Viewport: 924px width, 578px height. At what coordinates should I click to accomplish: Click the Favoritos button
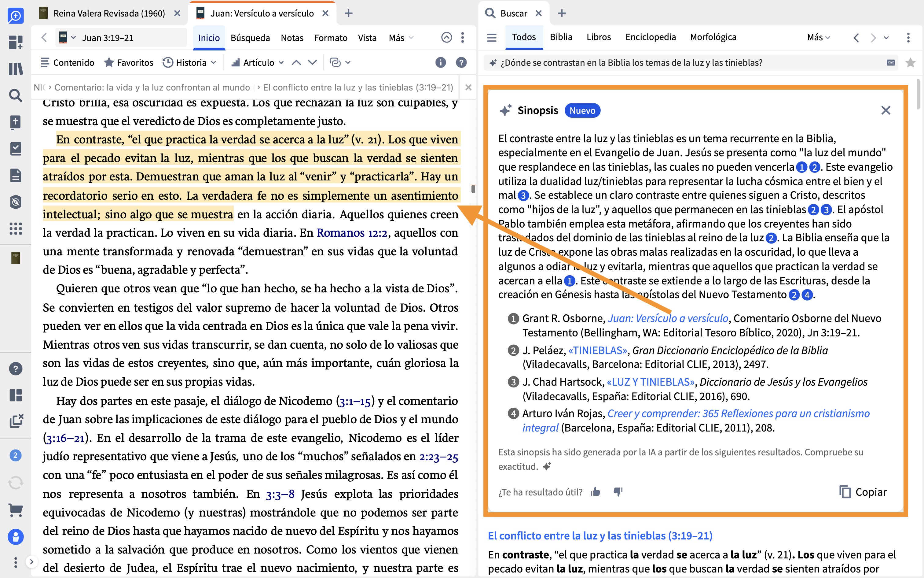coord(129,62)
